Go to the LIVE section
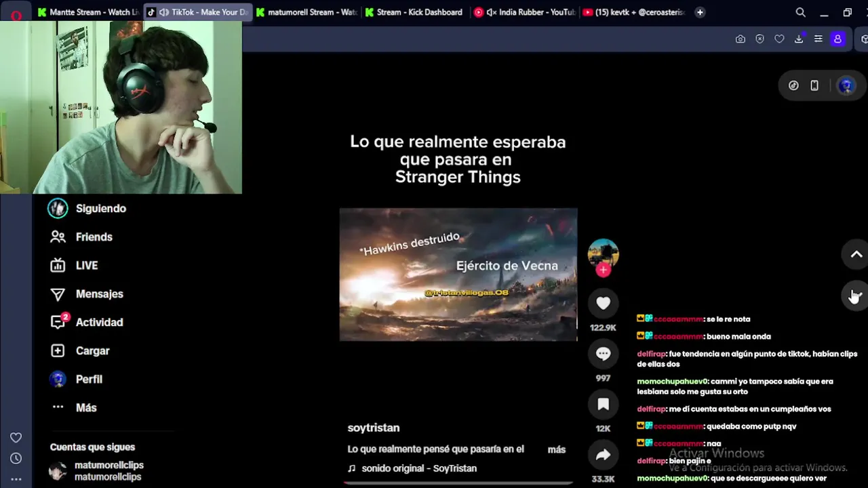The width and height of the screenshot is (868, 488). (74, 265)
